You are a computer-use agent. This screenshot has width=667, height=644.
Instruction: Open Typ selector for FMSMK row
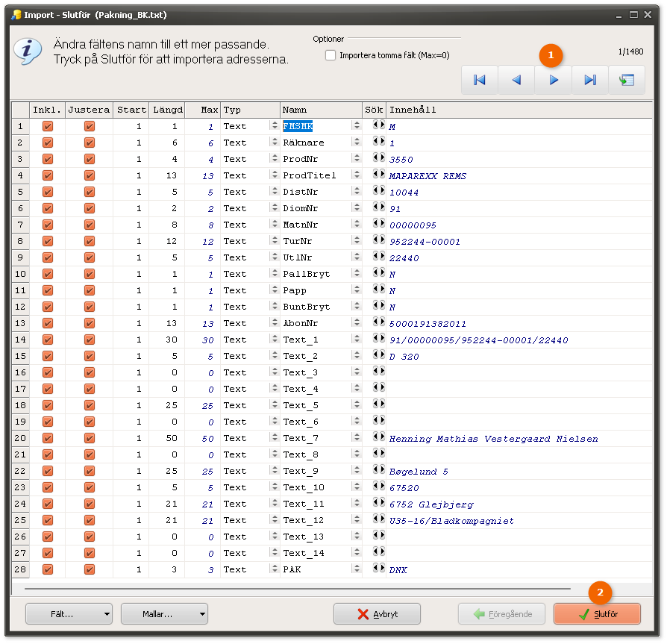coord(274,126)
